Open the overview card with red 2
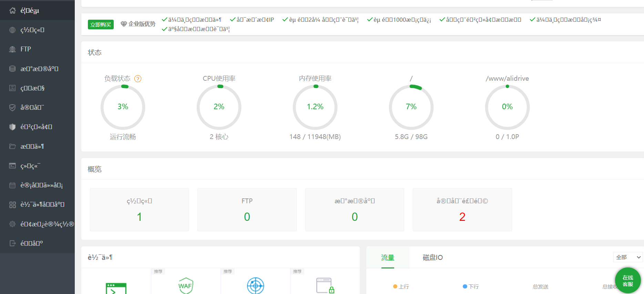The height and width of the screenshot is (294, 644). coord(462,209)
